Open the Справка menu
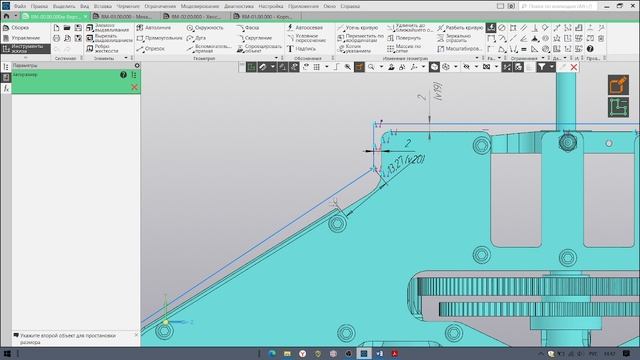 [x=350, y=6]
